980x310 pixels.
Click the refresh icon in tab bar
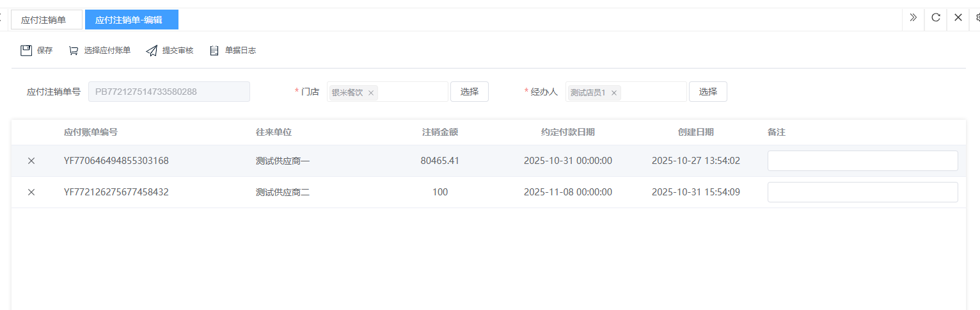pyautogui.click(x=935, y=18)
